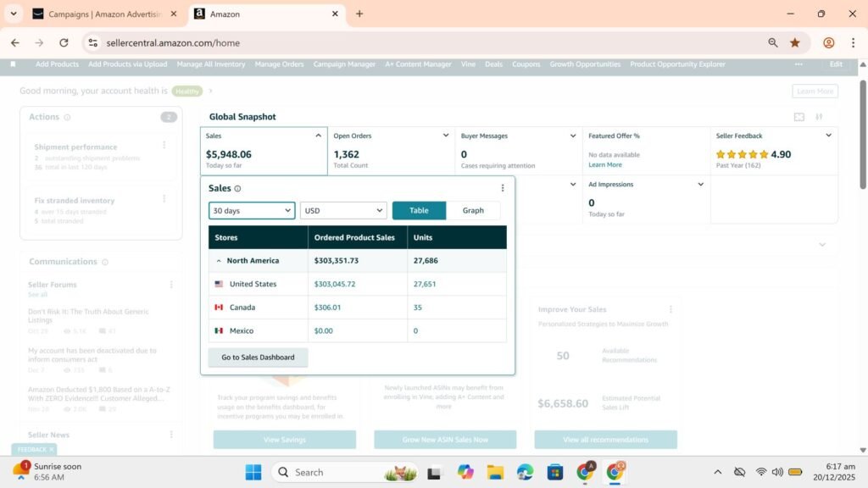Click Grow New ASIN Sales Now button
Image resolution: width=868 pixels, height=488 pixels.
point(445,440)
